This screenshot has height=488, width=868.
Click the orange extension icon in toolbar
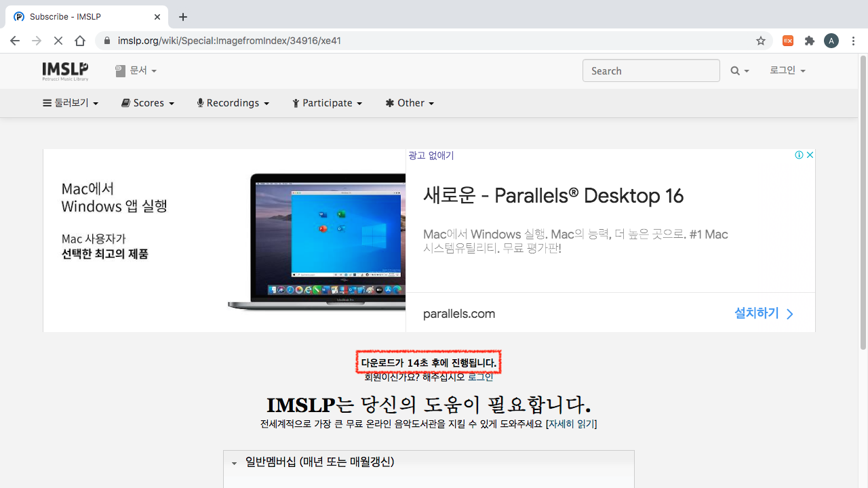coord(788,41)
